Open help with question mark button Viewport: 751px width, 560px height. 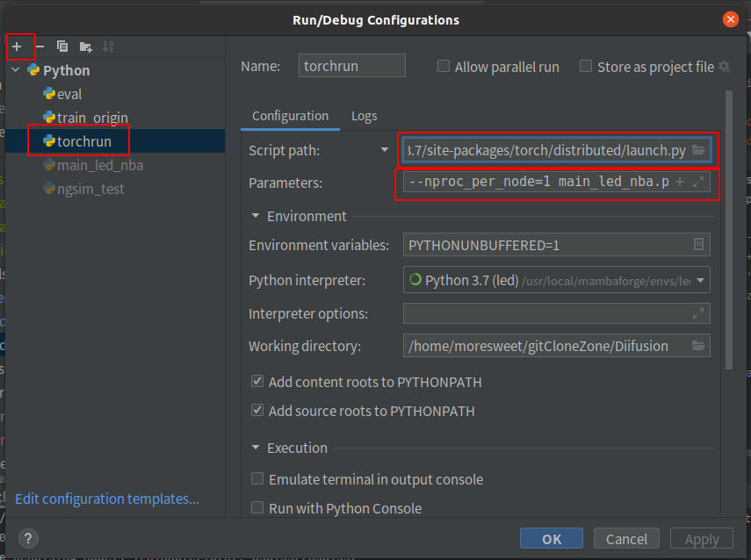(x=28, y=538)
